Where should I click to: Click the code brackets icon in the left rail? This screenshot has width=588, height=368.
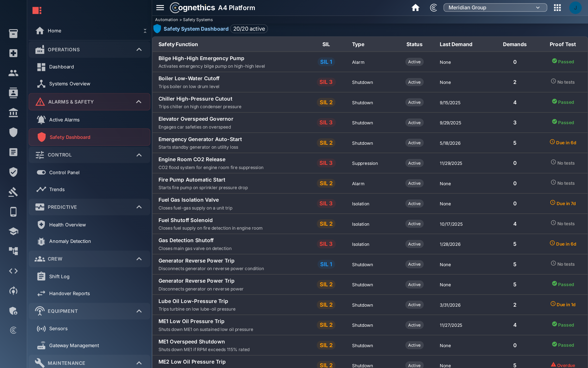[x=13, y=271]
